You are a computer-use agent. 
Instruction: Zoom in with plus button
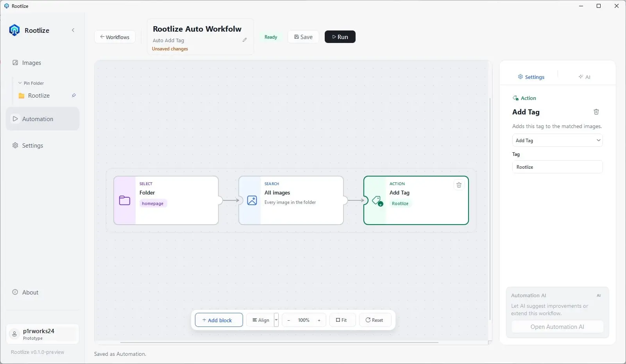click(x=319, y=320)
